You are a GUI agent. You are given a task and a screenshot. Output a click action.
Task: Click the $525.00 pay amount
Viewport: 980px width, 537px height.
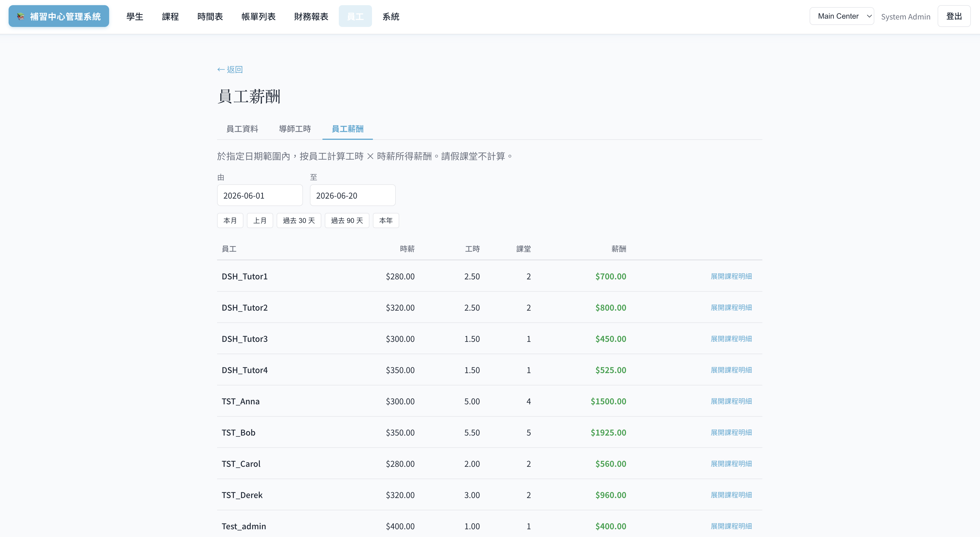tap(611, 370)
